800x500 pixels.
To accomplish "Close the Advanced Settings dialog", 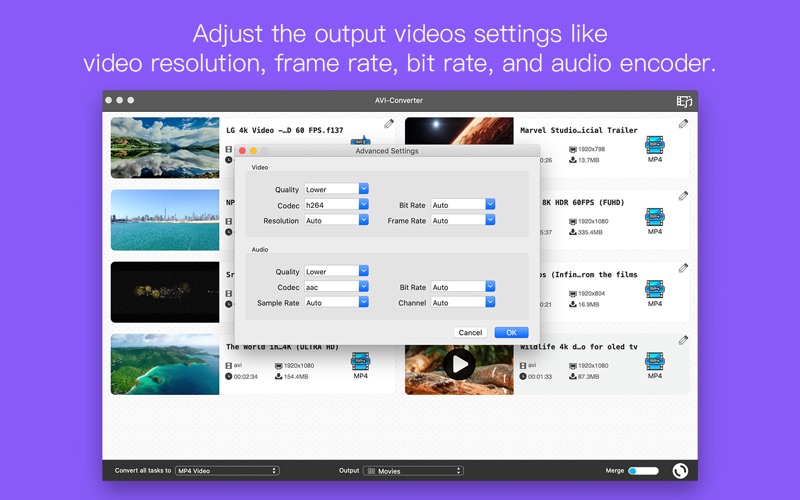I will click(242, 151).
